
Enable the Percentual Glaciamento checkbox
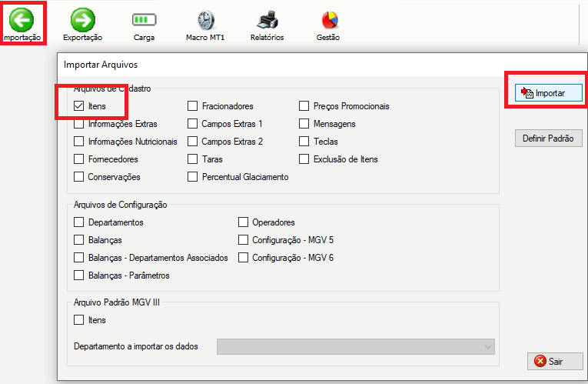193,177
